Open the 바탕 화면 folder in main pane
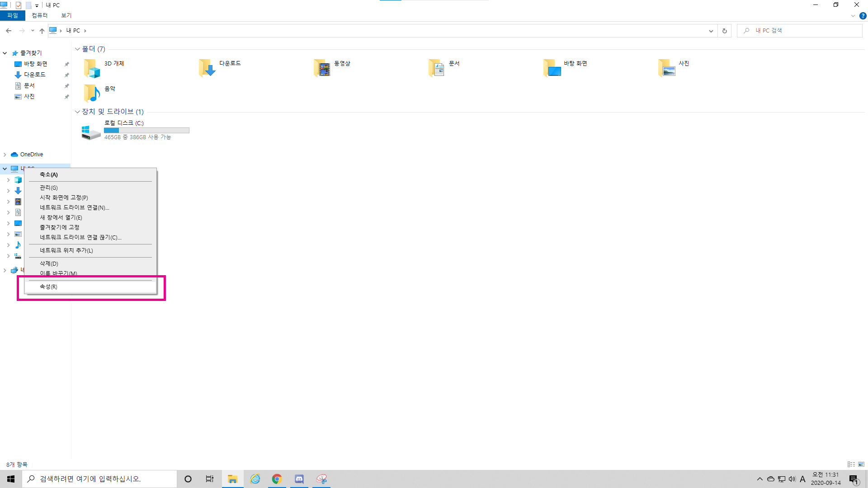Image resolution: width=868 pixels, height=488 pixels. tap(552, 68)
